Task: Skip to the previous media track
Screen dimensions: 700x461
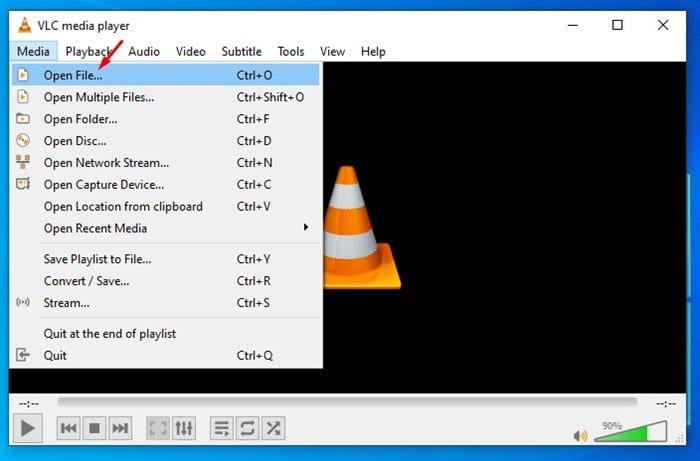Action: coord(68,428)
